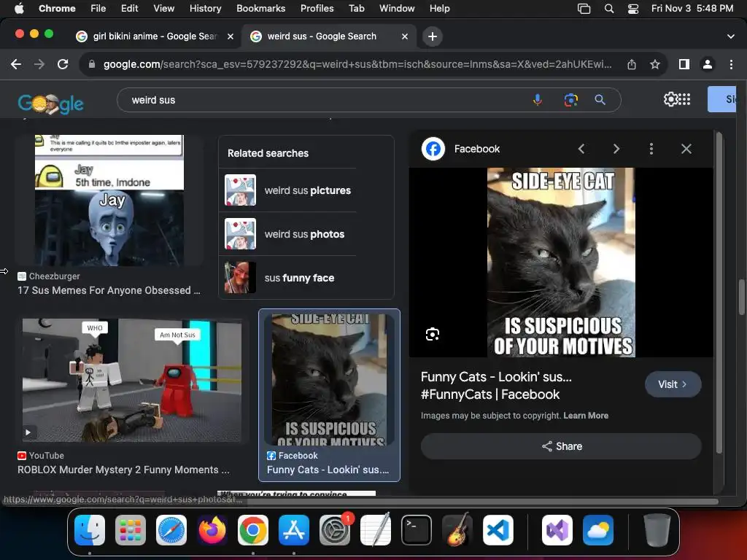Screen dimensions: 747x560
Task: Reload the current page
Action: coord(63,64)
